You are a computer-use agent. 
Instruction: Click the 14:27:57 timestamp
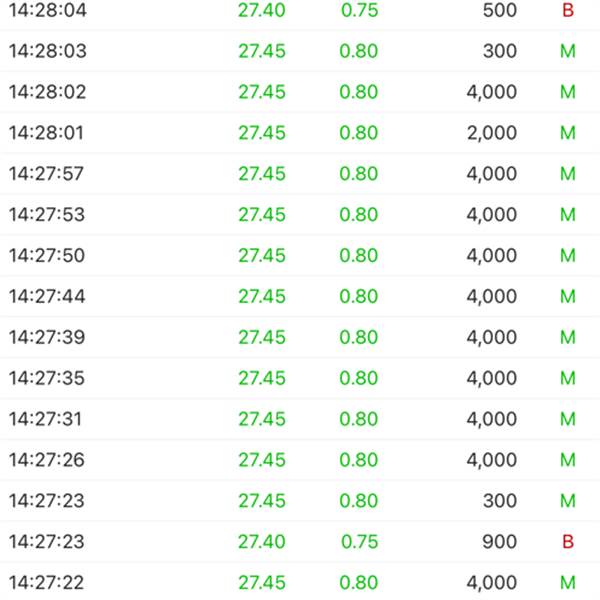[46, 174]
